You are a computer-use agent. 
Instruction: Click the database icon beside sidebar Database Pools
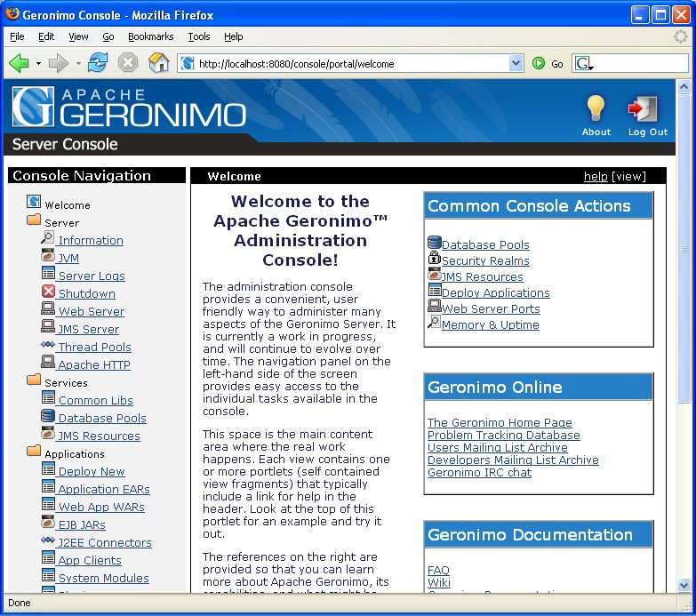point(47,415)
